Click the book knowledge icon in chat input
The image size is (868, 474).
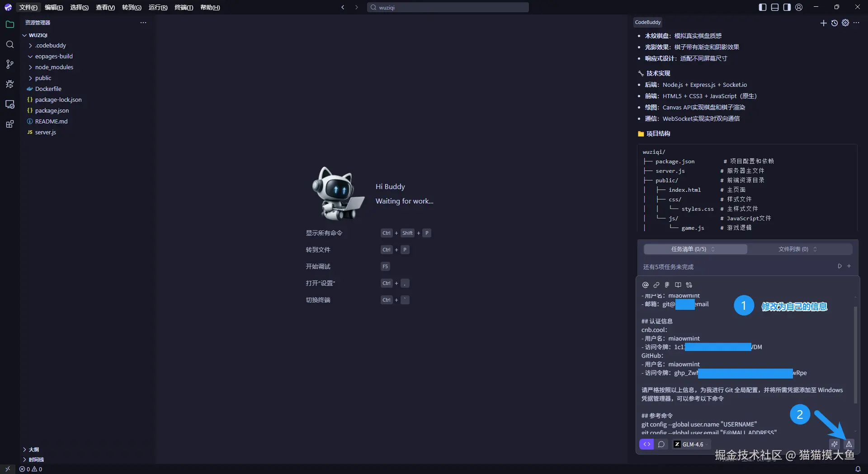pyautogui.click(x=678, y=285)
